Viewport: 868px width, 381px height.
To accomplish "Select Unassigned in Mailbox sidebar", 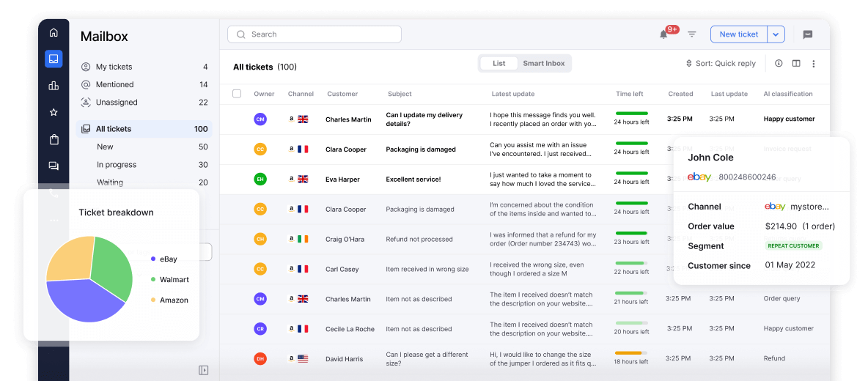I will point(117,103).
